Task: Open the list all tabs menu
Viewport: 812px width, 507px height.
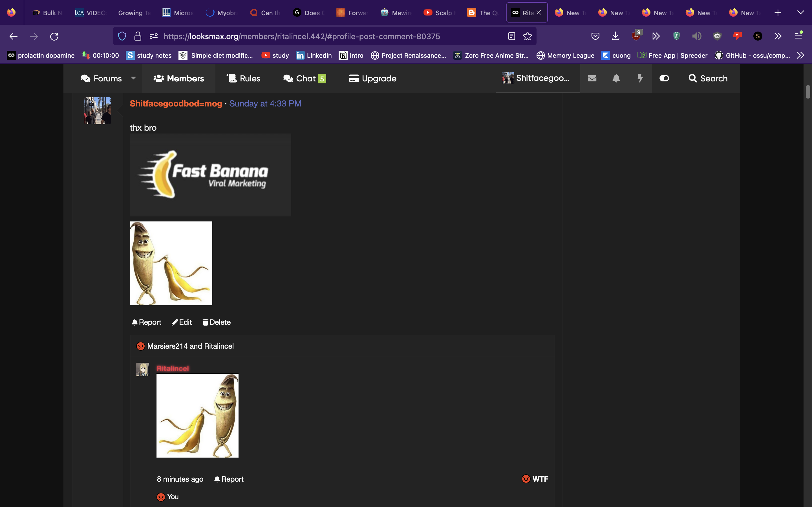Action: tap(801, 12)
